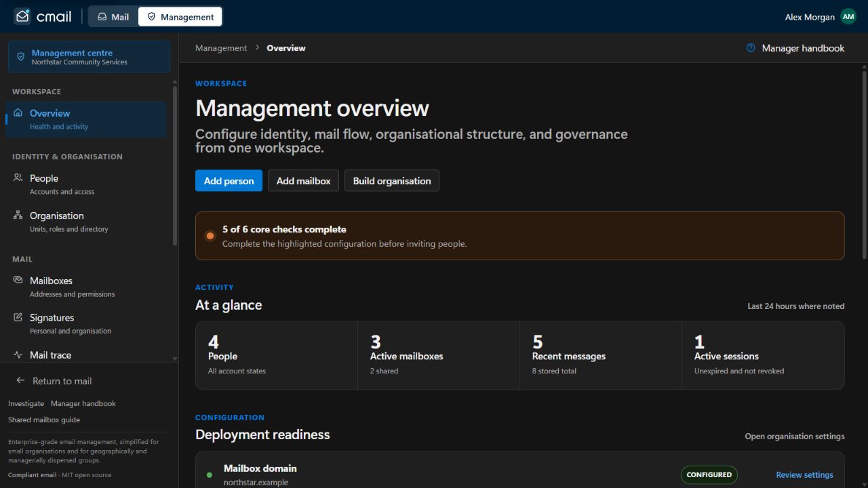Viewport: 868px width, 488px height.
Task: Click the Recent messages stat card
Action: (x=601, y=355)
